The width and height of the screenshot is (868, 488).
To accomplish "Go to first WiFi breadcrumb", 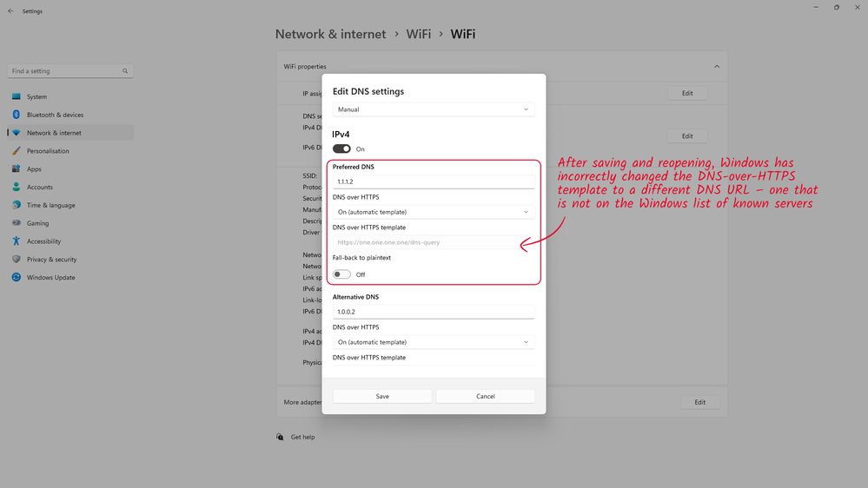I will [419, 35].
